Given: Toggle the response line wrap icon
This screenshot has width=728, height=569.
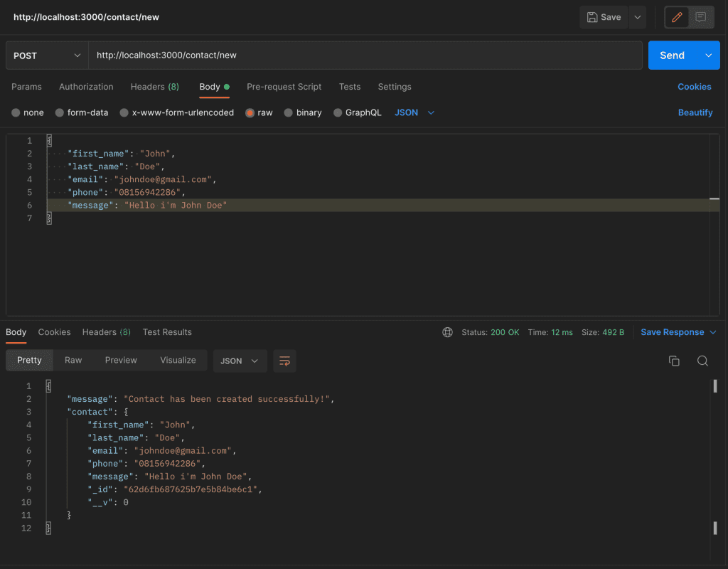Looking at the screenshot, I should 284,361.
